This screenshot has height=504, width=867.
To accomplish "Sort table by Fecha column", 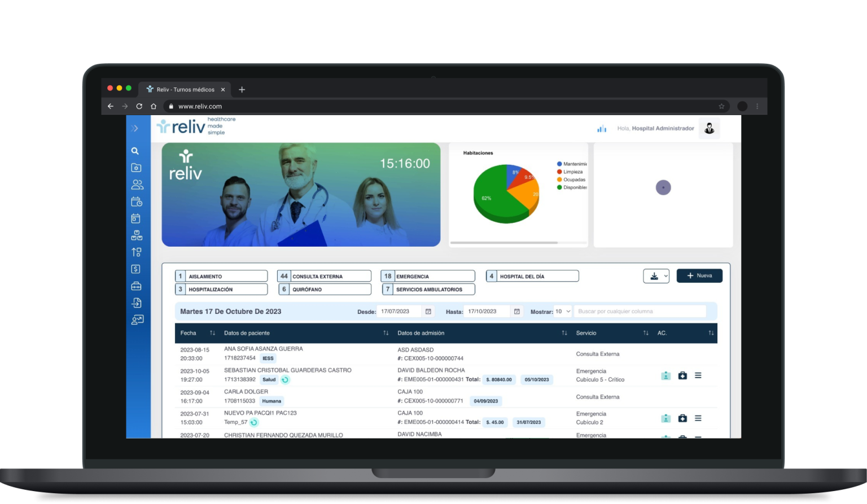I will [x=212, y=333].
